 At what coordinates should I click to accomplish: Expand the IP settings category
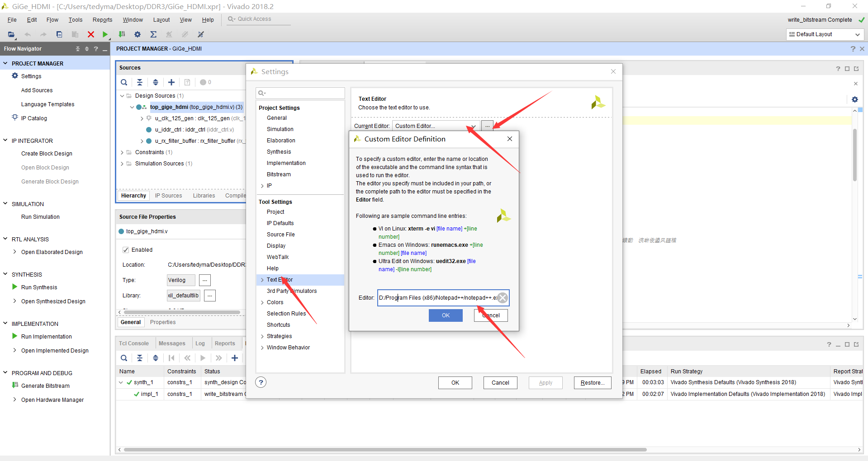tap(262, 186)
